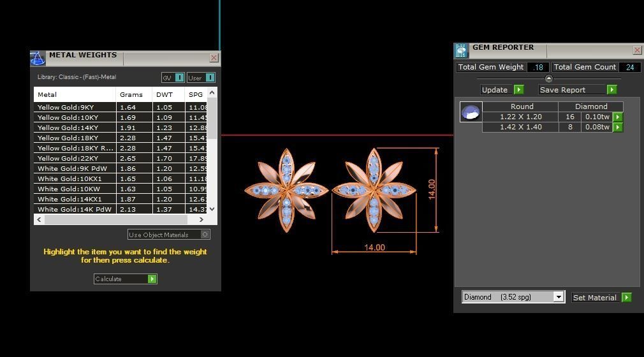Select the right flower earring model
Image resolution: width=644 pixels, height=357 pixels.
pos(374,190)
